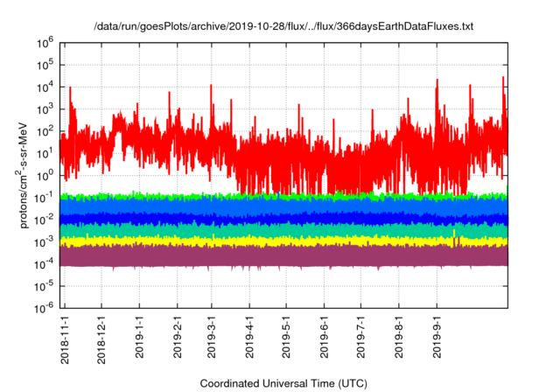Click the bottom y-axis tick label 10^-6

(x=45, y=306)
